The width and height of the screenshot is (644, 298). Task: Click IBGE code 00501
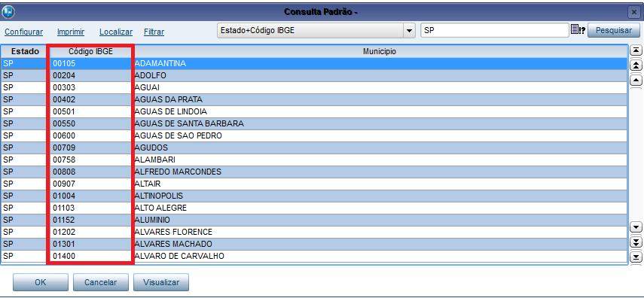coord(64,111)
